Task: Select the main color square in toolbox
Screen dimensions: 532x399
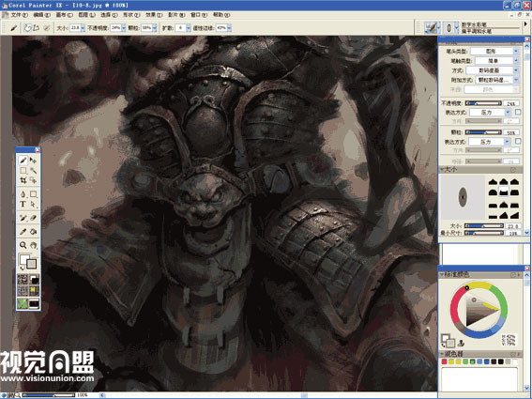Action: coord(23,259)
